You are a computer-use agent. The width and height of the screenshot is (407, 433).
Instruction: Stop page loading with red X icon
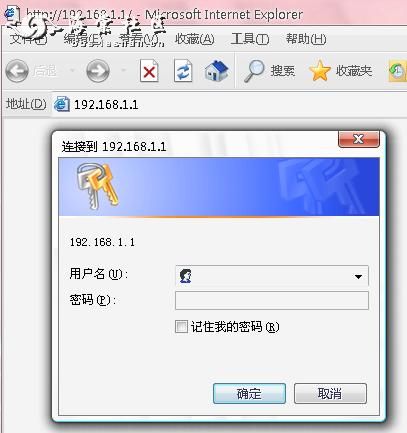[x=149, y=71]
